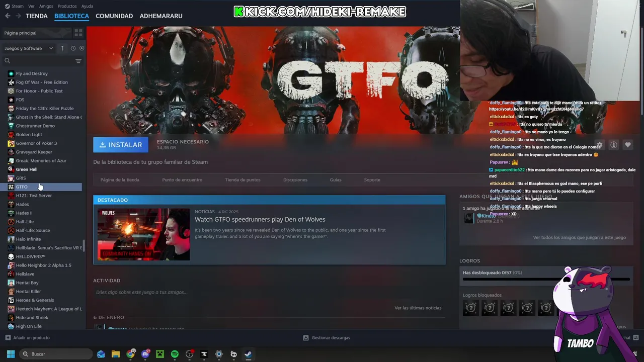Image resolution: width=644 pixels, height=362 pixels.
Task: Add GTFO to favorites heart icon
Action: click(628, 145)
